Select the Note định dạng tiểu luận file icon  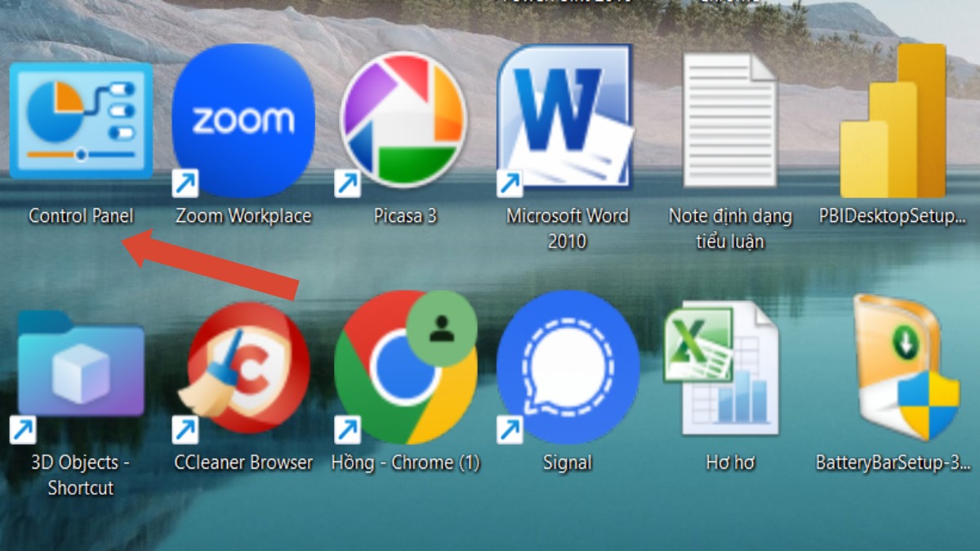click(729, 120)
